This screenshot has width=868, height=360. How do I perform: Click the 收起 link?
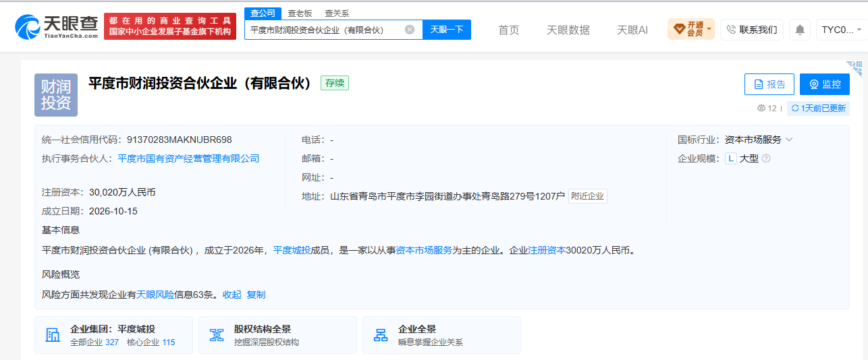coord(232,295)
